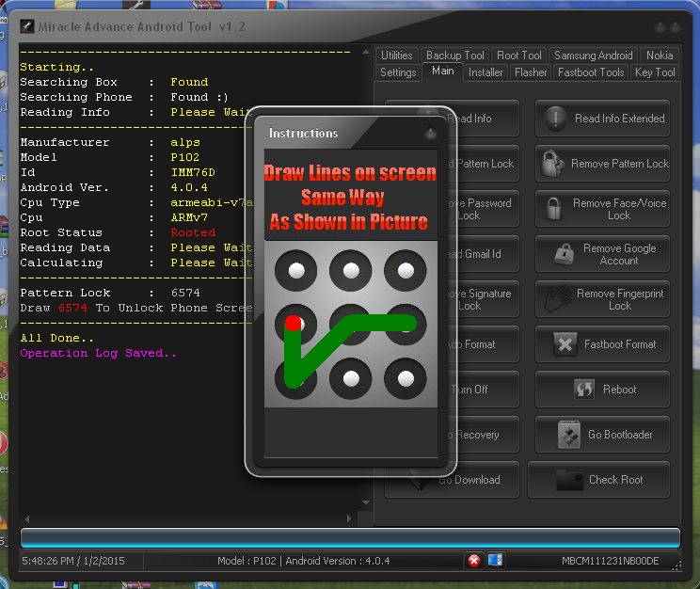The width and height of the screenshot is (700, 589).
Task: Click the hand icon on Remove Fingerprint Lock
Action: pyautogui.click(x=558, y=299)
